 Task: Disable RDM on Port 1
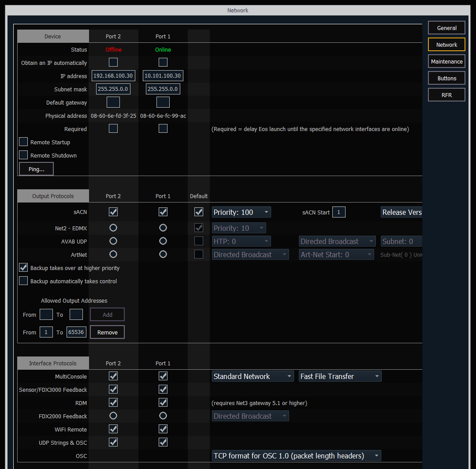(163, 402)
